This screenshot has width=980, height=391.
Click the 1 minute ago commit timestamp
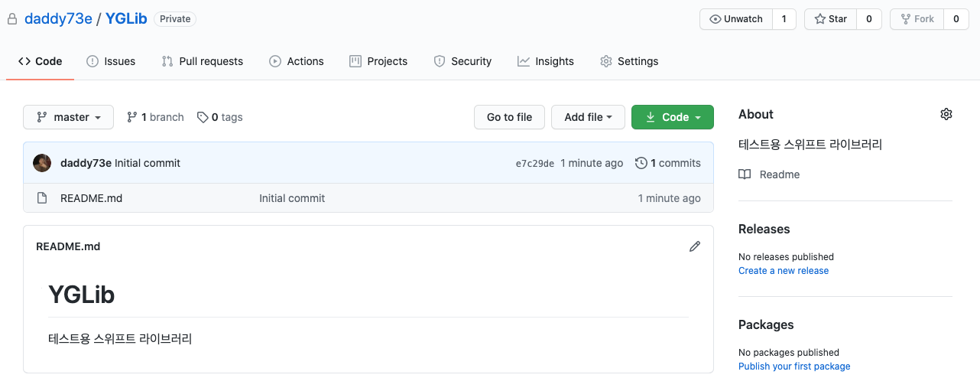[x=592, y=163]
